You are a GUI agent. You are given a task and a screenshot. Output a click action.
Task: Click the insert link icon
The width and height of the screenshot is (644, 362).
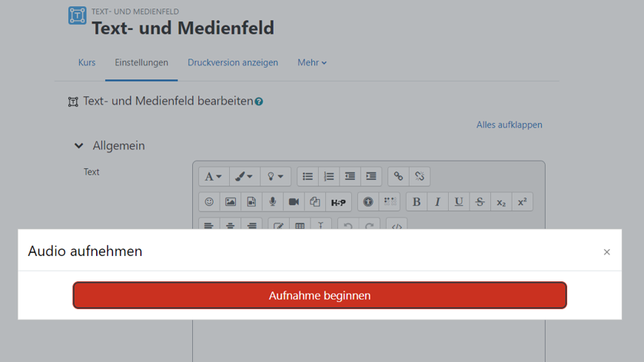(398, 177)
